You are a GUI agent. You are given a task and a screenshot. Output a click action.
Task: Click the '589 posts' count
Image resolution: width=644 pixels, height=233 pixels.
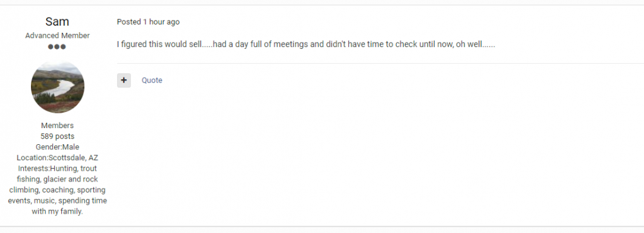click(57, 136)
